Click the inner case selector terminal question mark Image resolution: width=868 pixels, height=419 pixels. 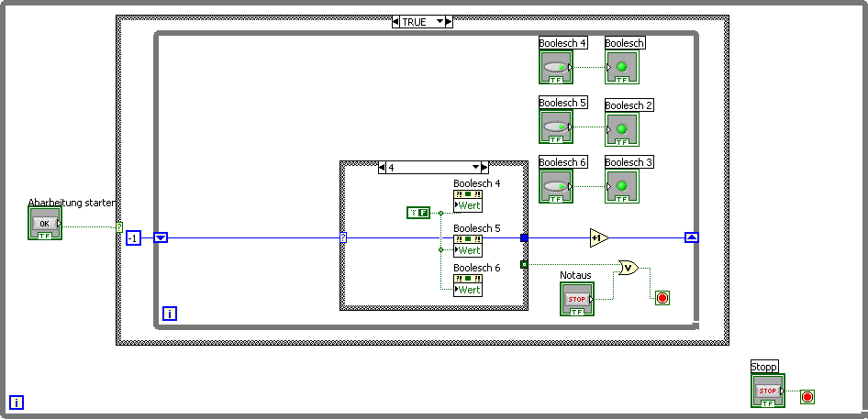[343, 238]
